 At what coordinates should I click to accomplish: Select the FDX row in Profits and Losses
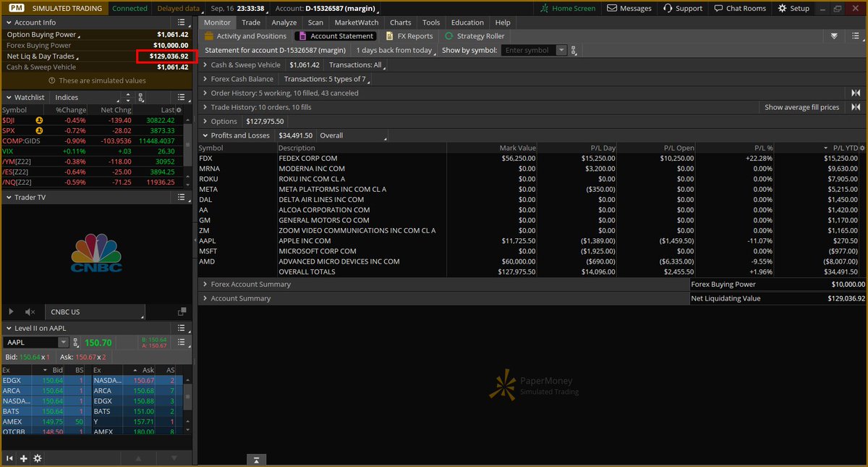[532, 158]
